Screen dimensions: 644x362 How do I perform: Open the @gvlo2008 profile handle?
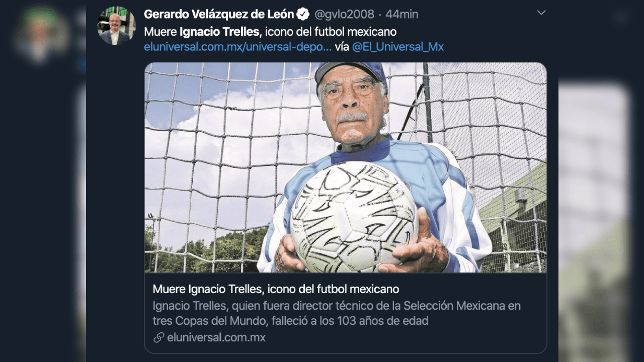(344, 14)
